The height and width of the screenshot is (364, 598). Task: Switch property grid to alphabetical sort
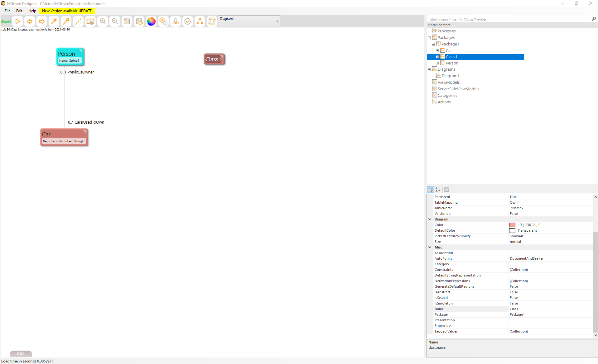438,189
